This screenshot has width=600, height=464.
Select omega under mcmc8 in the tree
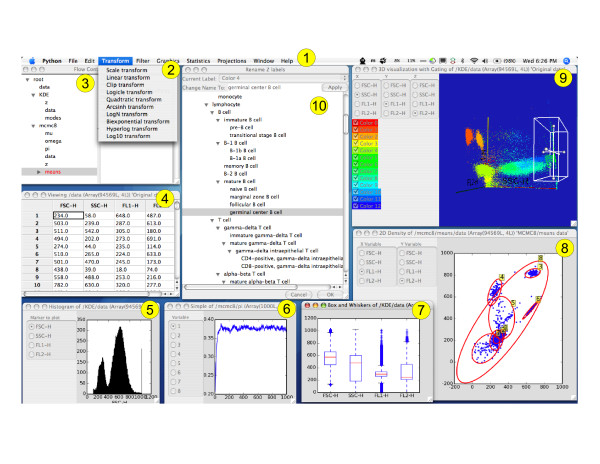click(53, 141)
